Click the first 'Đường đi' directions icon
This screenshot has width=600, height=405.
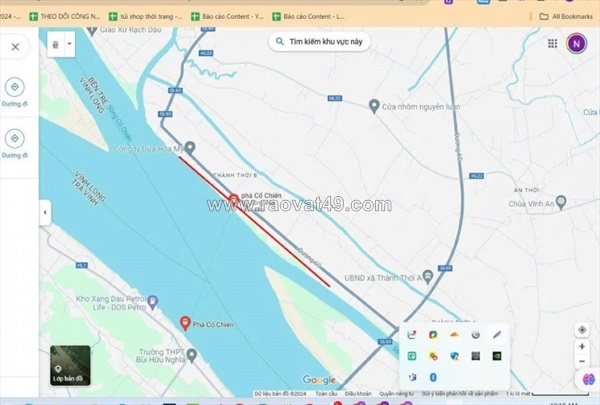coord(15,88)
